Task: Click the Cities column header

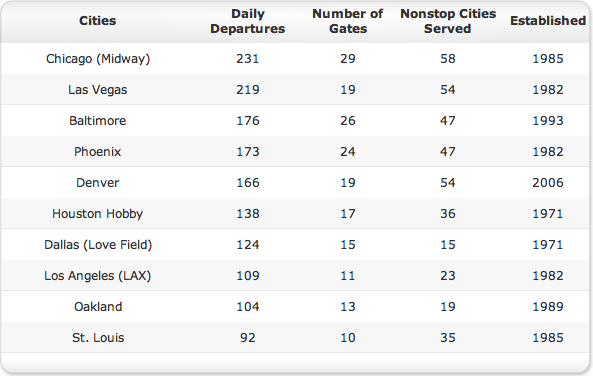Action: point(98,21)
